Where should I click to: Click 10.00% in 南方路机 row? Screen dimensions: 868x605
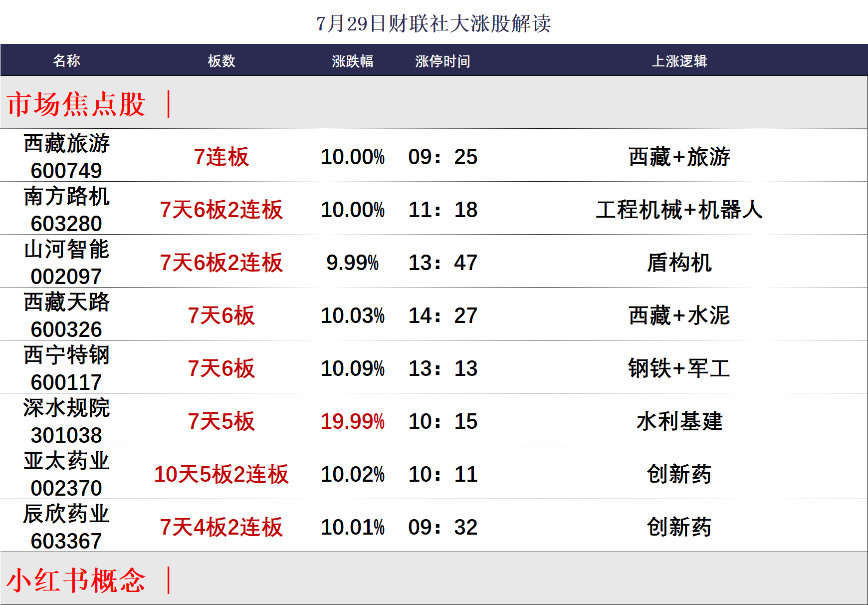click(353, 210)
